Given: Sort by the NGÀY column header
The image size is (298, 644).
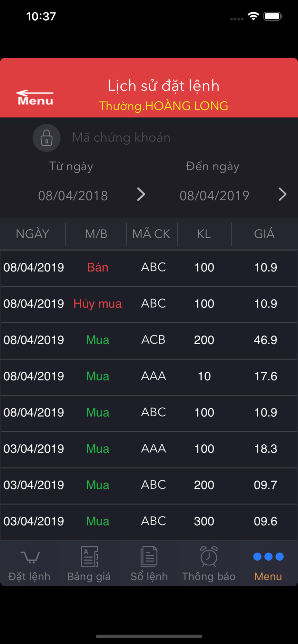Looking at the screenshot, I should (33, 234).
